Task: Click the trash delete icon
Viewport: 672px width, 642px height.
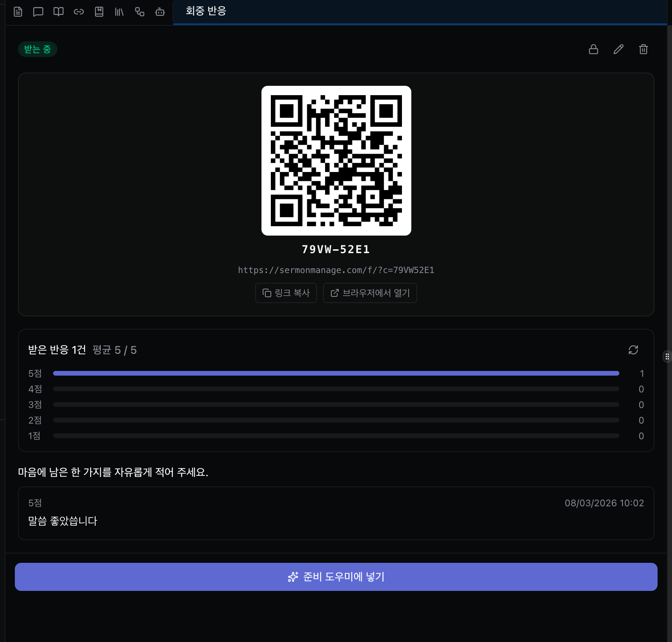Action: coord(644,49)
